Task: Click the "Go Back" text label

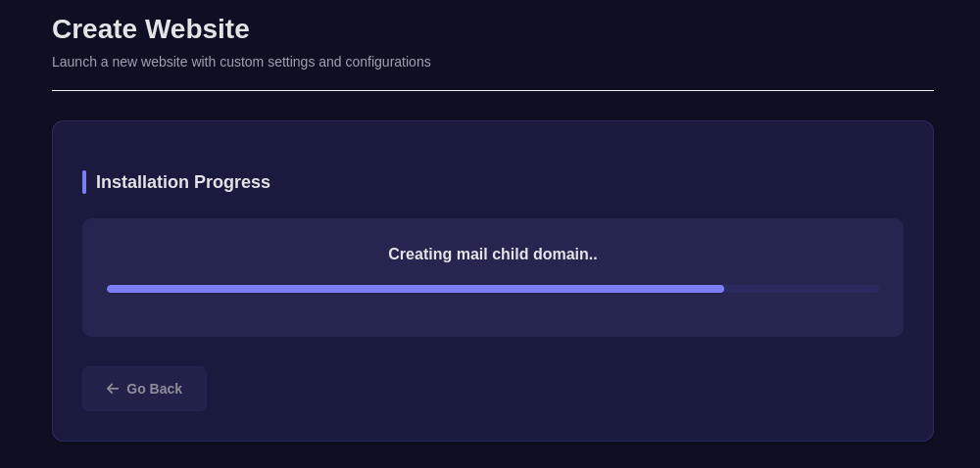Action: pos(154,389)
